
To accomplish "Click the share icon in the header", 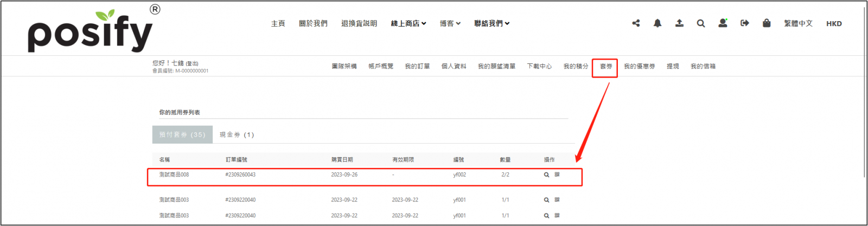I will coord(636,23).
